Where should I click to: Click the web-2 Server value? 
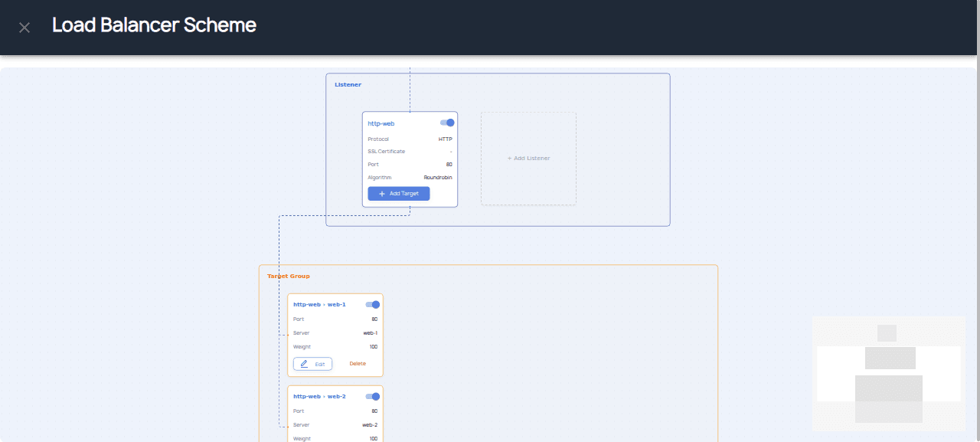point(370,425)
